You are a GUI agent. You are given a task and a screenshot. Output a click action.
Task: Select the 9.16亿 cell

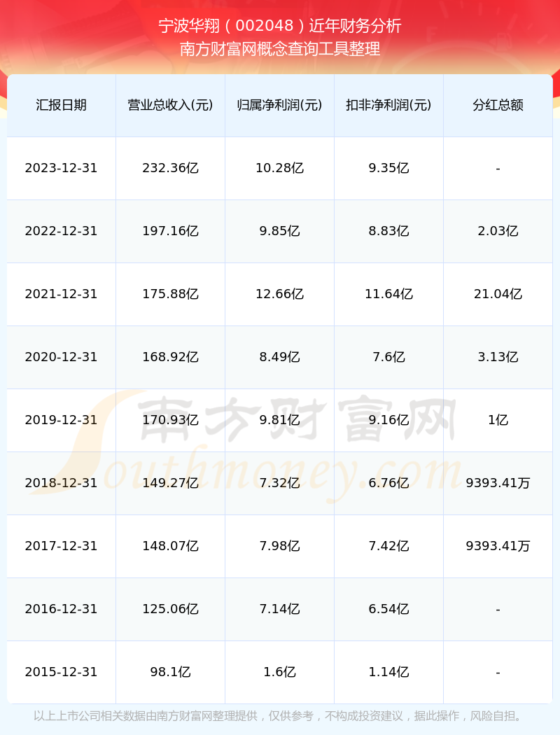[389, 420]
